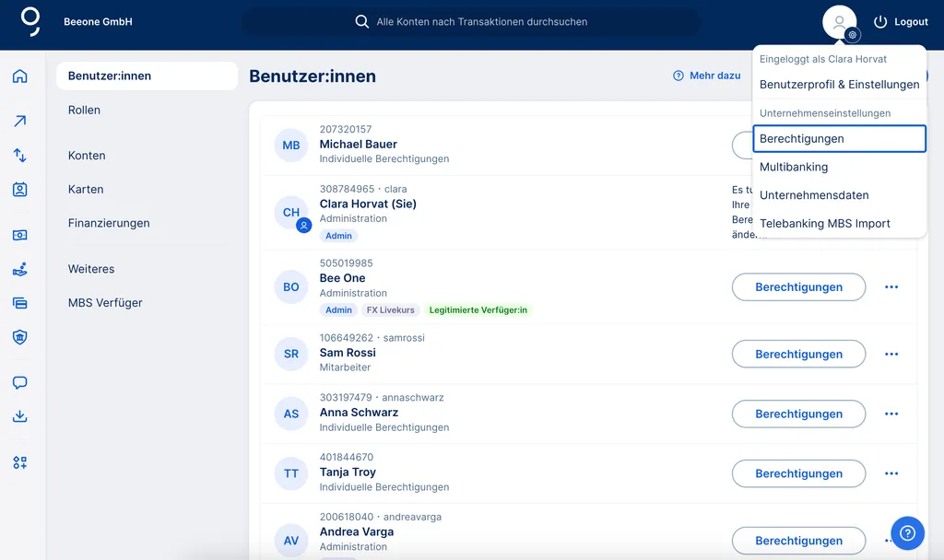Choose Telebanking MBS Import menu entry

pos(824,223)
